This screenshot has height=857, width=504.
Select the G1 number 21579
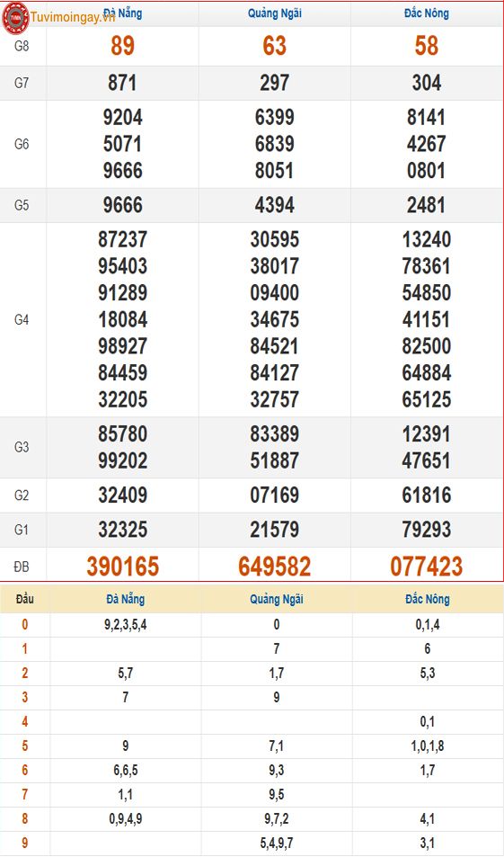[275, 530]
